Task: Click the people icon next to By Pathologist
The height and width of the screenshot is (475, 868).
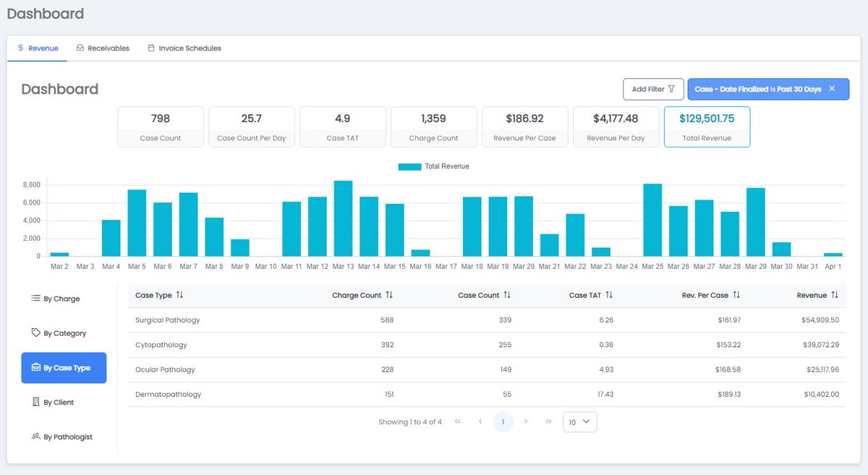Action: [x=35, y=437]
